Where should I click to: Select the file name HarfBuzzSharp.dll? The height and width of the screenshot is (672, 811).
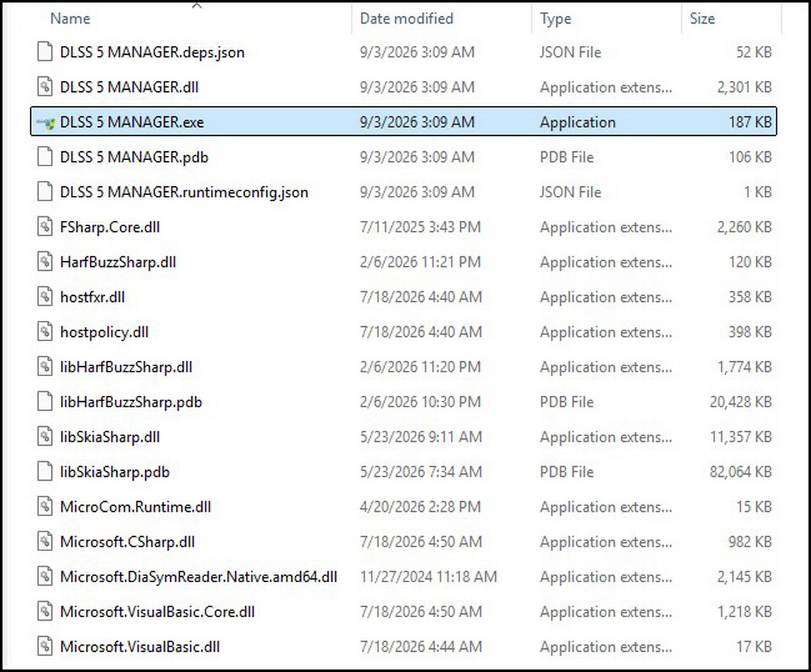[x=118, y=262]
